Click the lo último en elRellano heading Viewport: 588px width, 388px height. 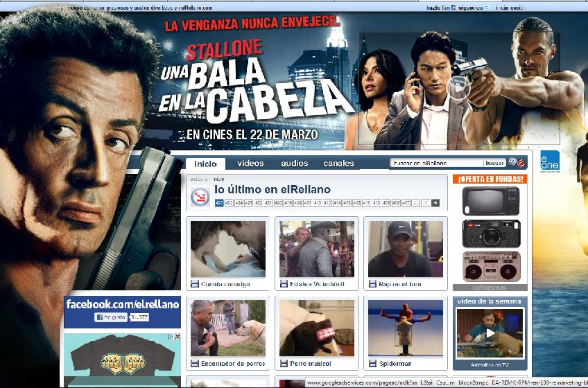pos(273,189)
